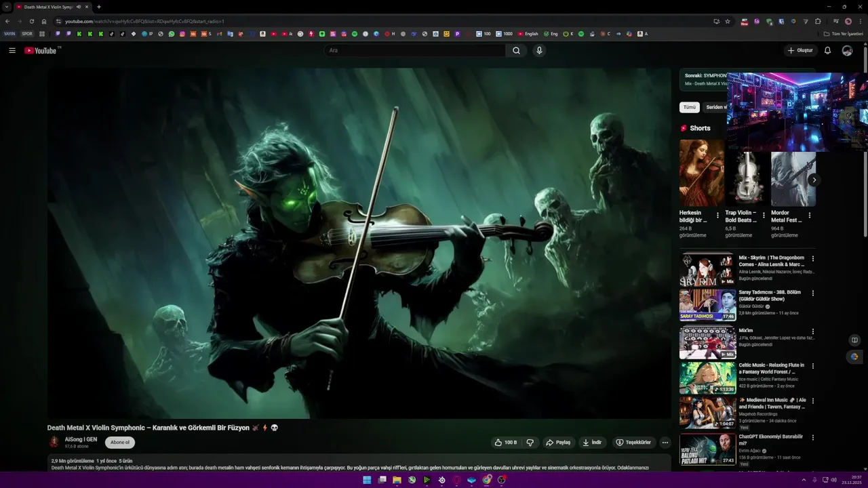
Task: Open the ChatGPT Ekonomiyi video thumbnail
Action: tap(707, 449)
